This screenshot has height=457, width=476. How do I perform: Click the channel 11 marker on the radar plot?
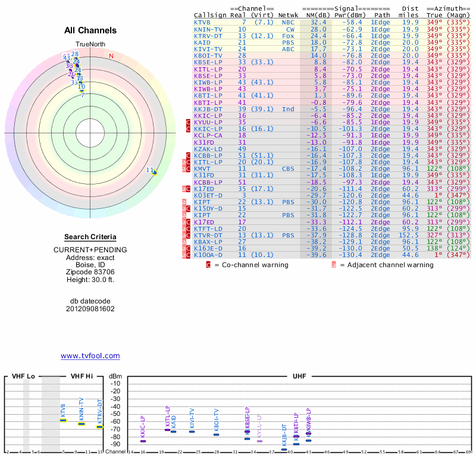click(154, 173)
